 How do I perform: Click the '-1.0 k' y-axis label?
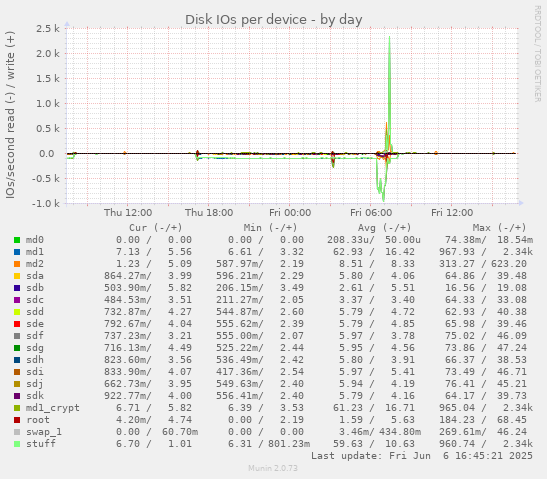click(46, 203)
